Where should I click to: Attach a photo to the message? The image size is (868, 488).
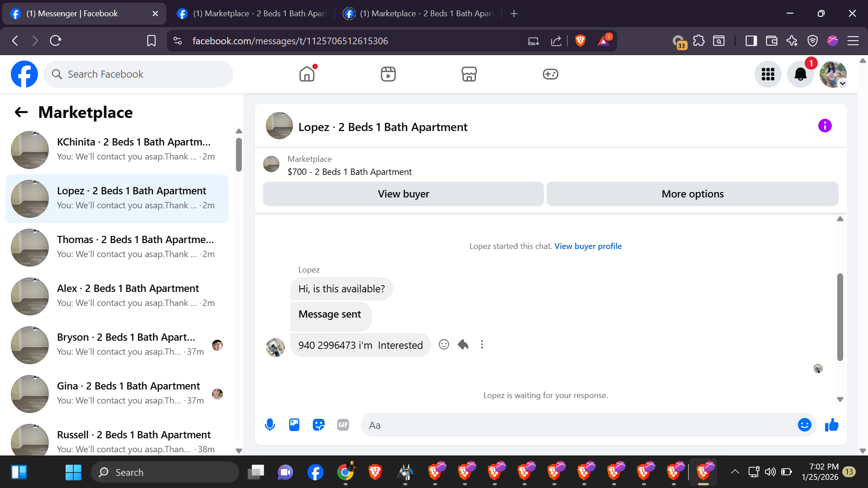[x=294, y=425]
